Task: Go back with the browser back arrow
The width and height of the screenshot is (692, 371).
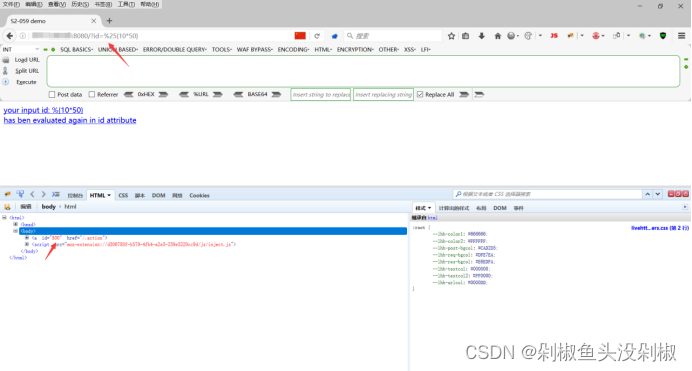Action: click(10, 36)
